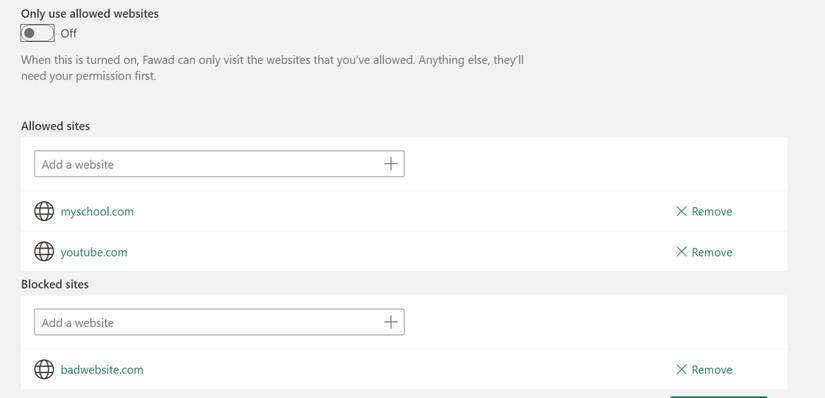Toggle the Only use allowed websites switch
This screenshot has height=398, width=825.
click(37, 33)
